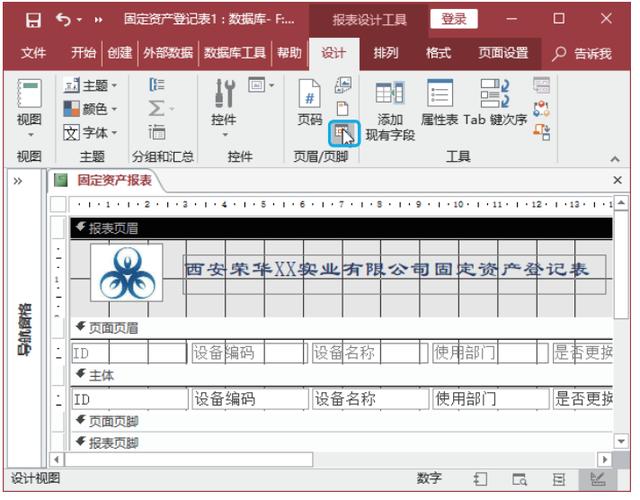Select the 设计 ribbon tab

tap(334, 53)
